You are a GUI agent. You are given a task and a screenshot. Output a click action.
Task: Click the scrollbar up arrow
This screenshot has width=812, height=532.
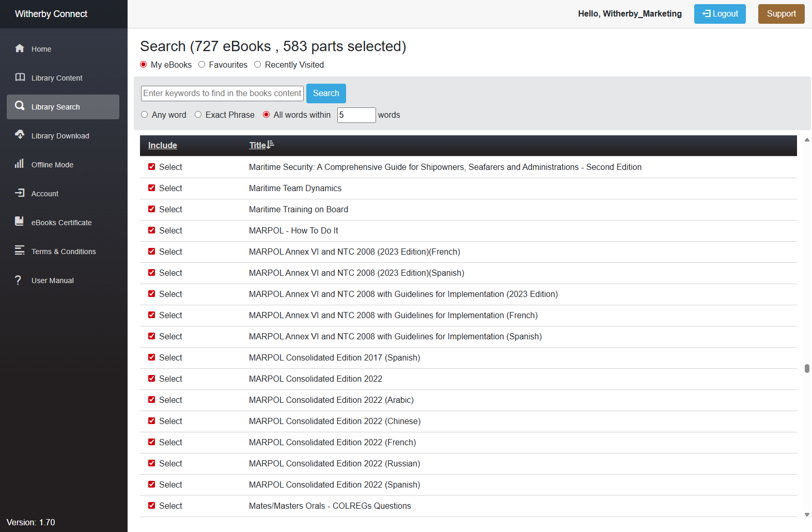click(807, 140)
